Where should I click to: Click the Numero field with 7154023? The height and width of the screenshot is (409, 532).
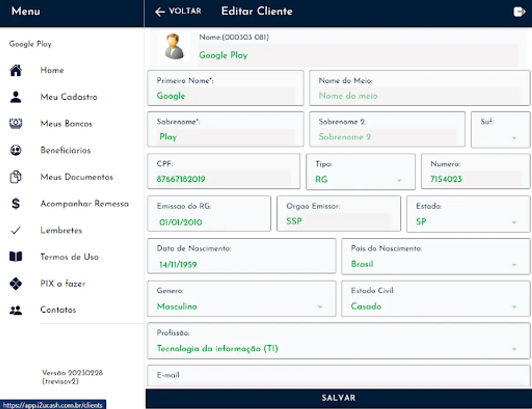(476, 172)
